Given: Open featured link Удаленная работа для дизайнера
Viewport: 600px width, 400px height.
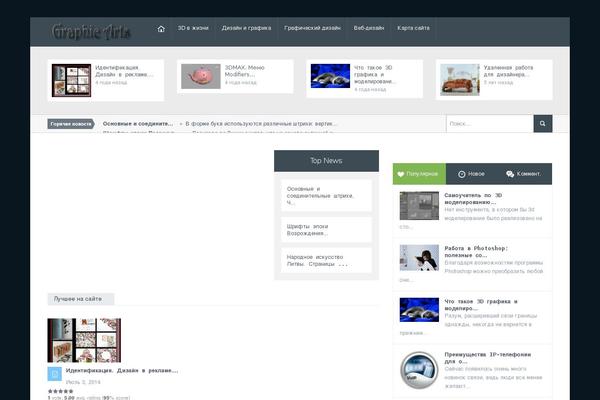Looking at the screenshot, I should coord(508,71).
